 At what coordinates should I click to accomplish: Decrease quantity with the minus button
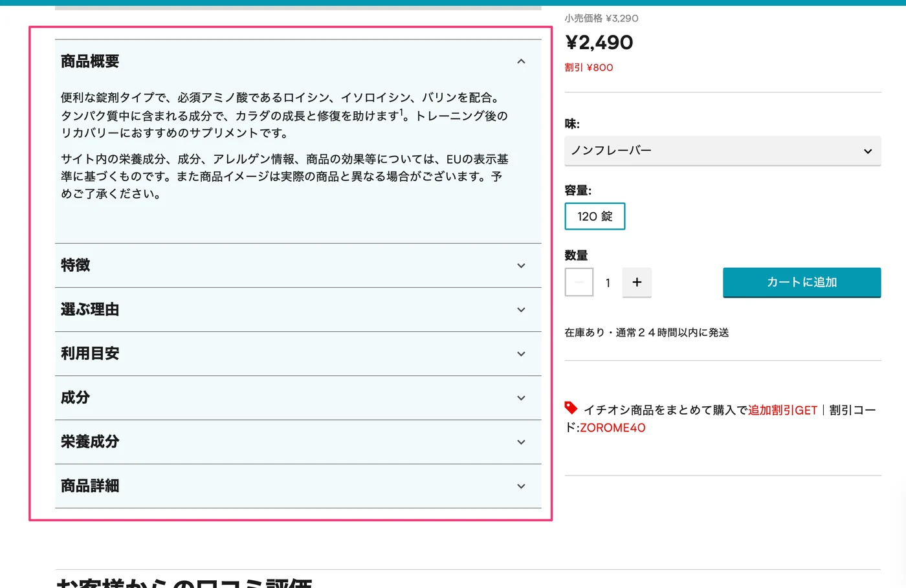tap(579, 282)
